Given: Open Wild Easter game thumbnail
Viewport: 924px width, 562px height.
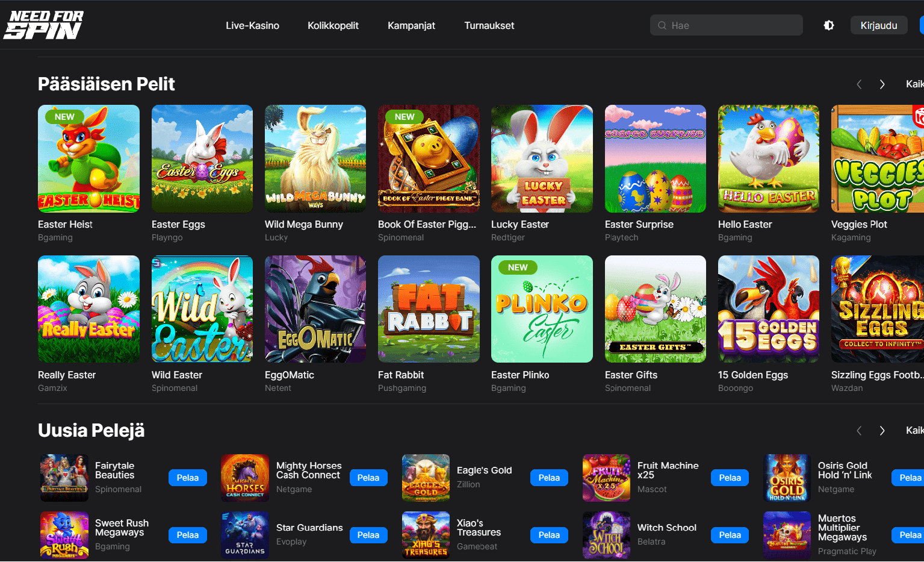Looking at the screenshot, I should [202, 309].
